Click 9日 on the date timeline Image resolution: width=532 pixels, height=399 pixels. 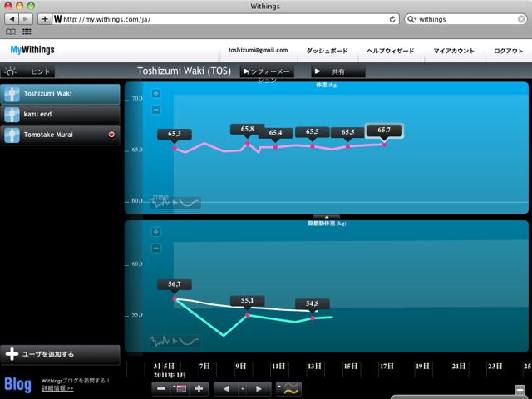(x=241, y=367)
